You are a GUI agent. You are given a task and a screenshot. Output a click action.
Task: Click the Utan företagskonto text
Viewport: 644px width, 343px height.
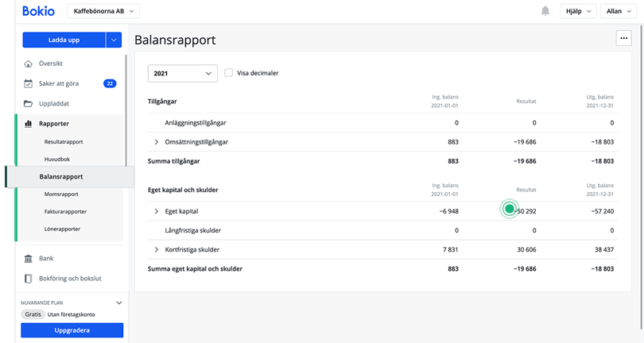coord(71,314)
